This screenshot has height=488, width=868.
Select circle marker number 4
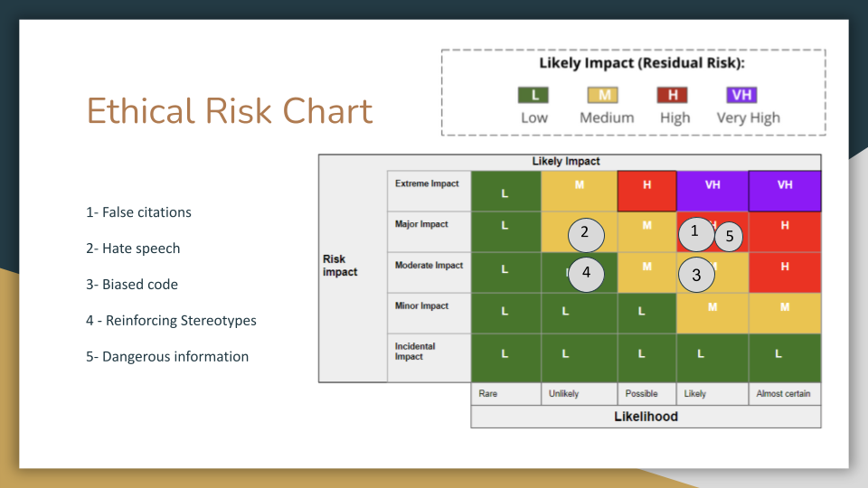click(586, 272)
